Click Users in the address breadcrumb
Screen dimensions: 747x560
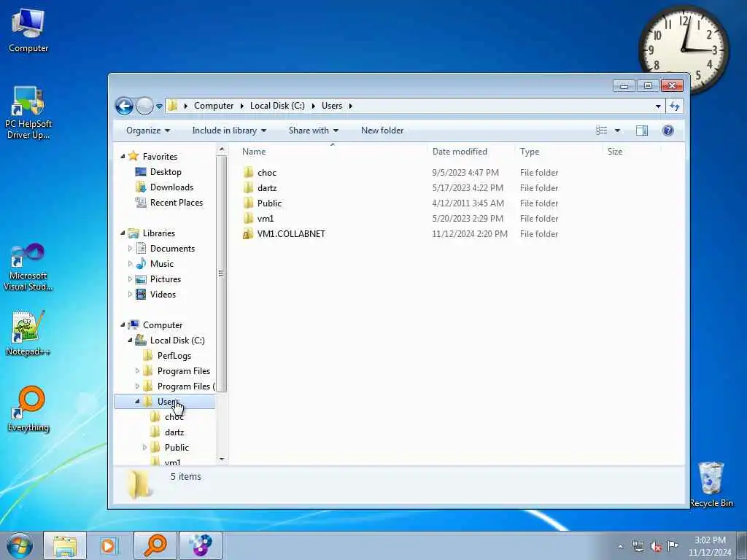tap(332, 106)
